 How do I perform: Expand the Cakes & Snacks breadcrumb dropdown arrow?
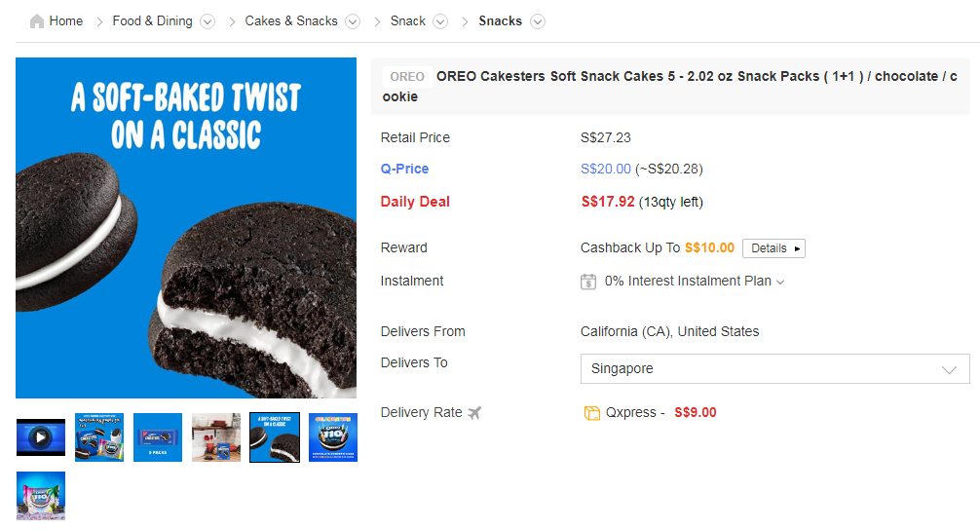(353, 21)
